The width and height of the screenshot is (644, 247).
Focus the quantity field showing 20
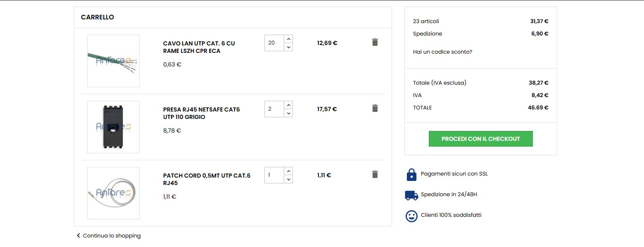click(x=274, y=43)
